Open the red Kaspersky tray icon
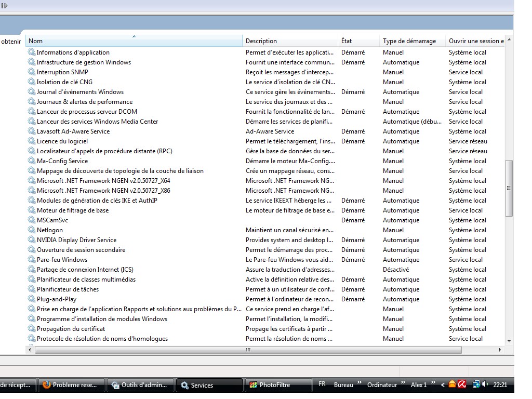 [462, 384]
